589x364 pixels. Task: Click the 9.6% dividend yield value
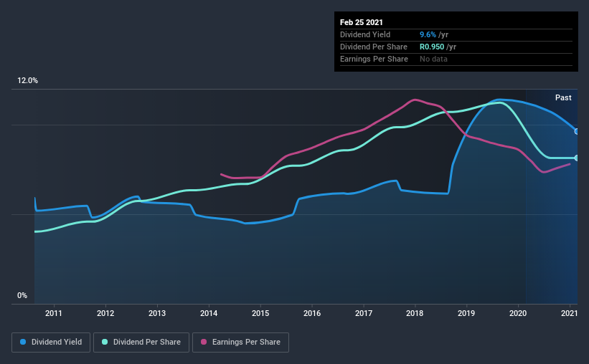point(428,34)
